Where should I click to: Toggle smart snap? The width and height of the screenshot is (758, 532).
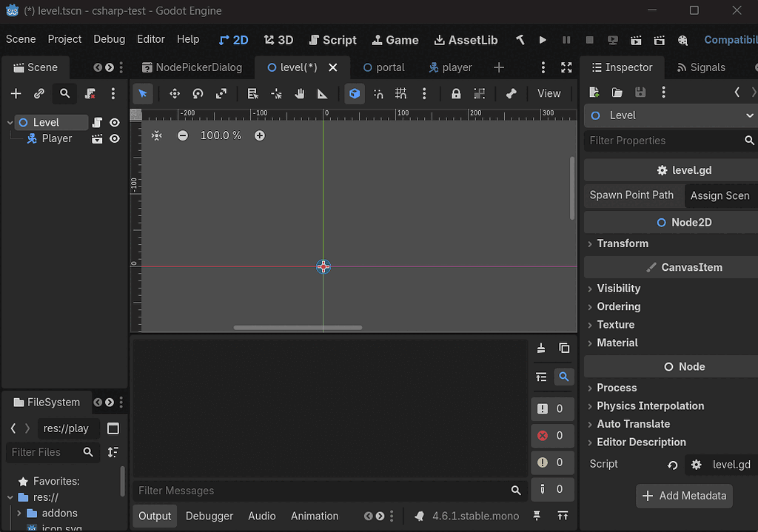(x=378, y=93)
